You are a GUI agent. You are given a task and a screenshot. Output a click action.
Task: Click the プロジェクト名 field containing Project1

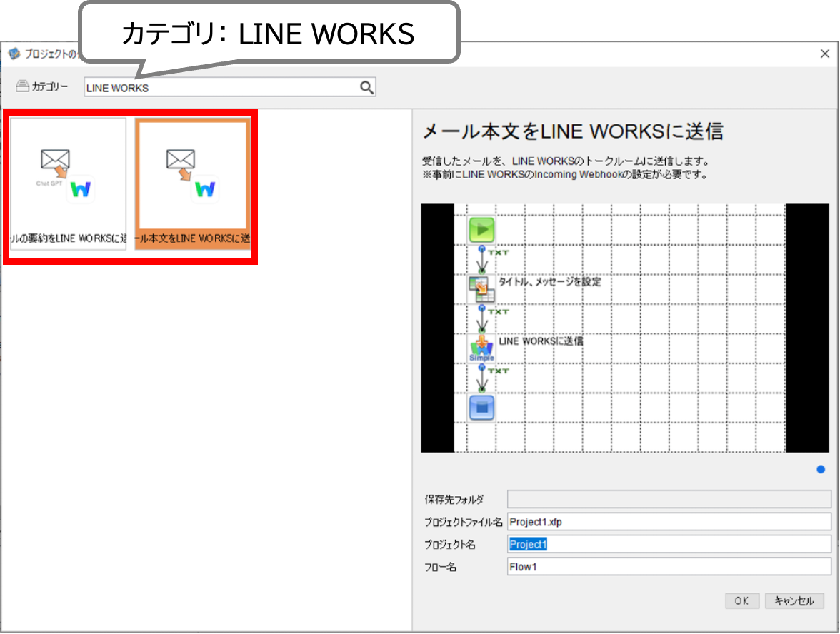(x=669, y=544)
